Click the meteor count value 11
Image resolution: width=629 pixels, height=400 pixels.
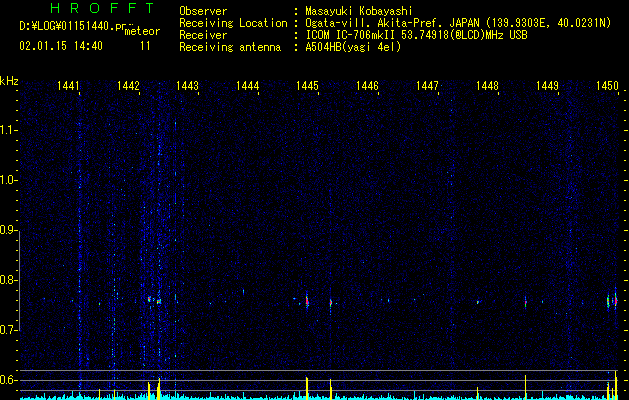coord(145,46)
